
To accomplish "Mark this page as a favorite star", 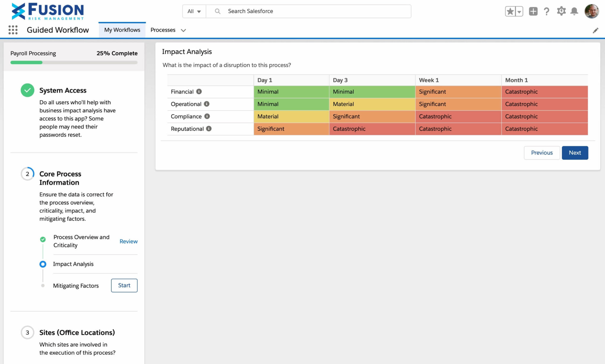I will click(510, 11).
